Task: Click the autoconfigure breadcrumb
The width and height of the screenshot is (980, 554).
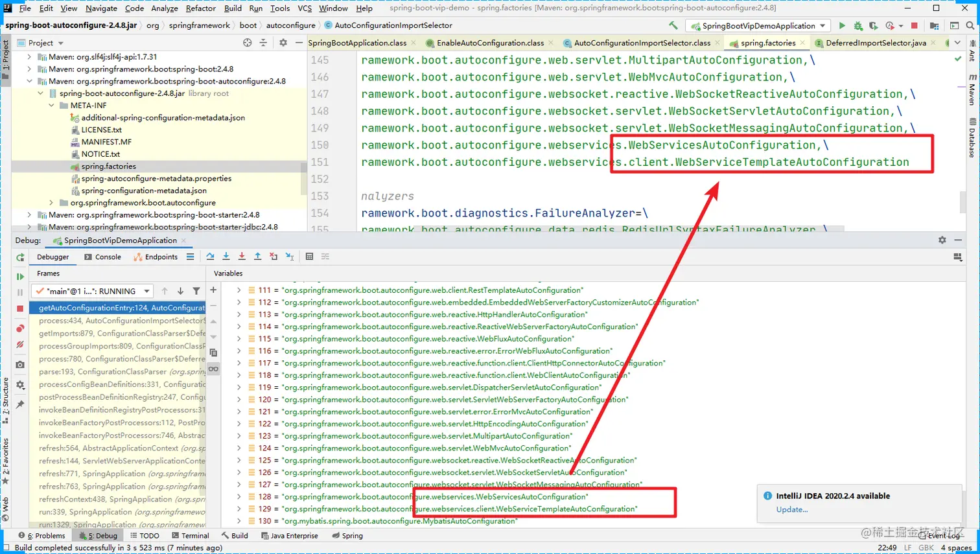Action: [290, 25]
